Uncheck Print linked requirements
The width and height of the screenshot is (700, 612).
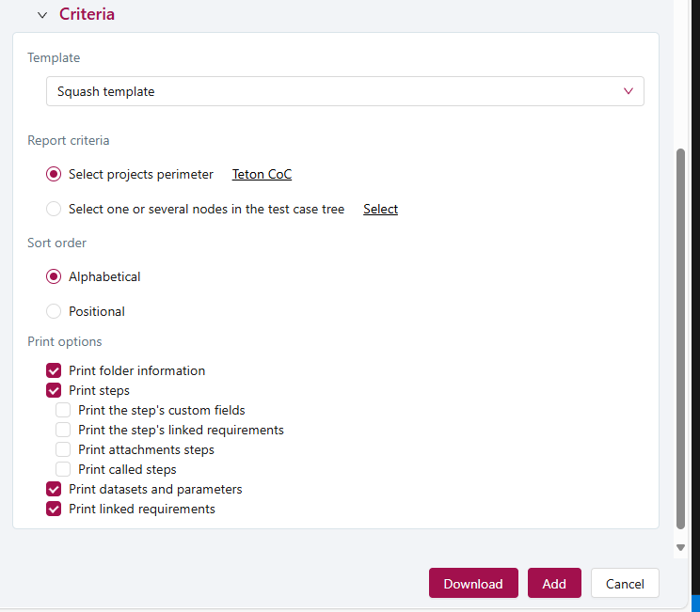(54, 509)
